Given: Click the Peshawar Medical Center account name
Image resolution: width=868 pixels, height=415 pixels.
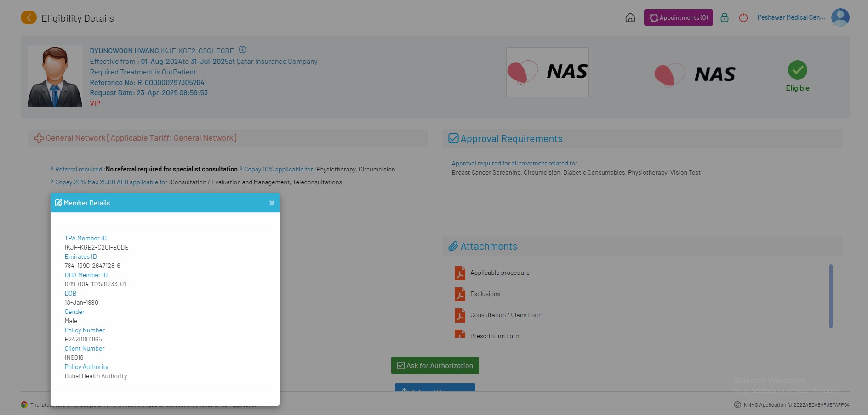Looking at the screenshot, I should point(791,18).
